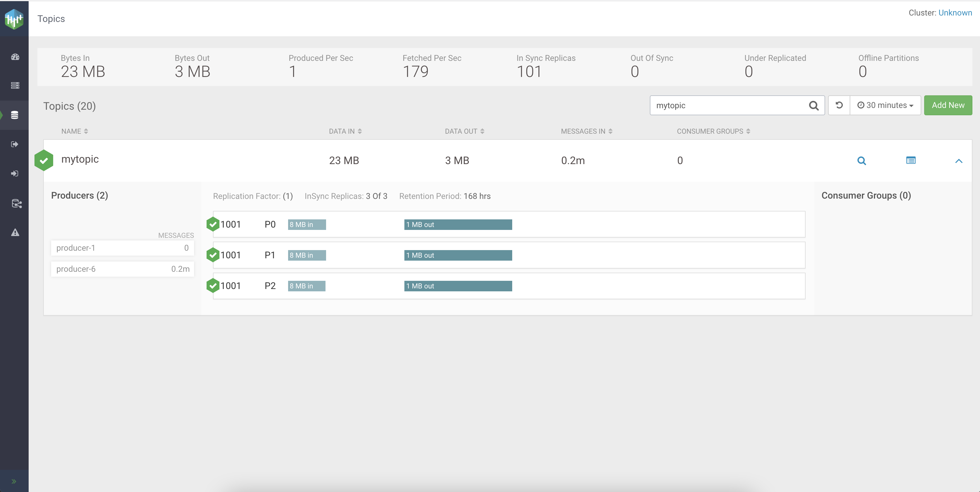Collapse the mytopic row chevron
The width and height of the screenshot is (980, 492).
click(958, 161)
